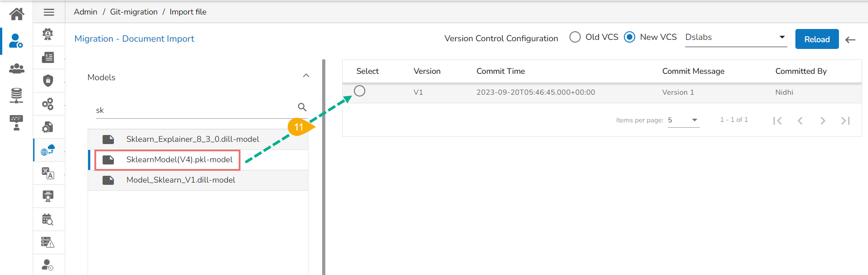The width and height of the screenshot is (868, 275).
Task: Open the items per page dropdown
Action: click(x=683, y=120)
